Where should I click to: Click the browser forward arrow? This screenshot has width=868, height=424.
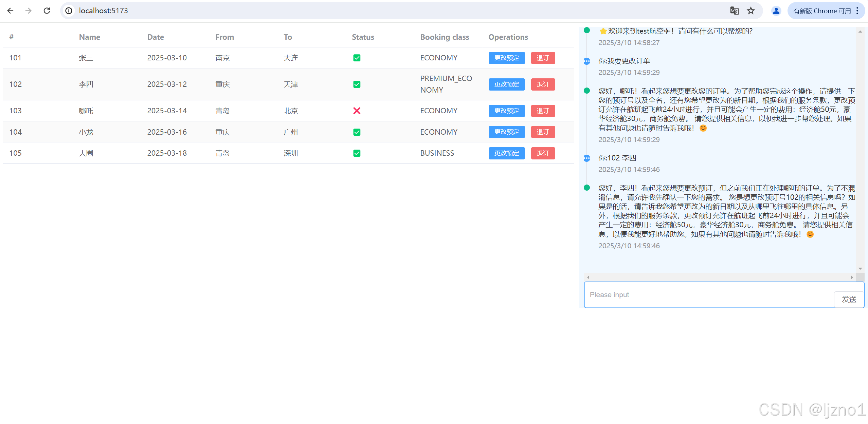[x=29, y=11]
